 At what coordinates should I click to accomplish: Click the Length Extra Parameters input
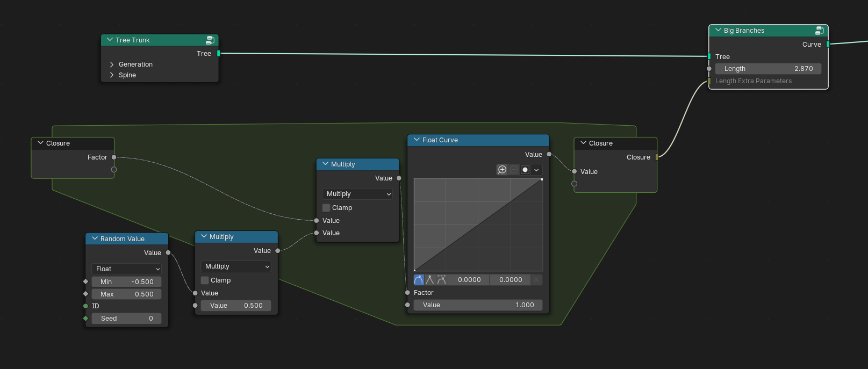pos(754,81)
